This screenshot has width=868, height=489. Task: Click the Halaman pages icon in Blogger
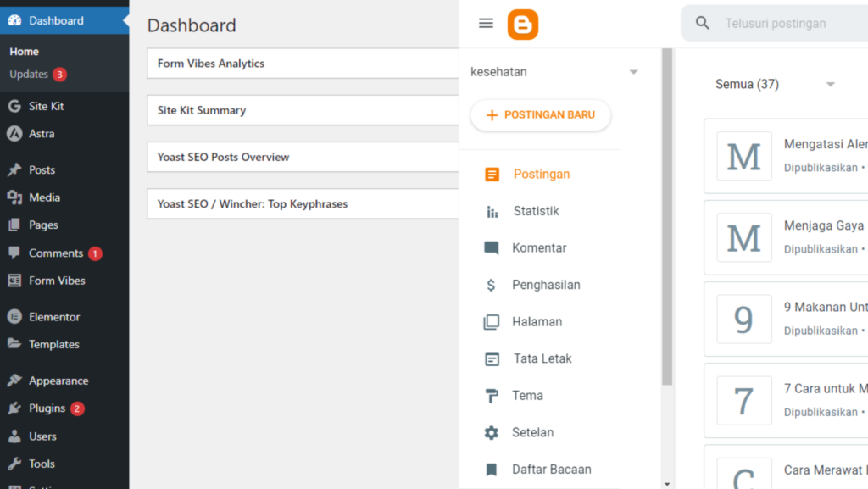pos(492,322)
